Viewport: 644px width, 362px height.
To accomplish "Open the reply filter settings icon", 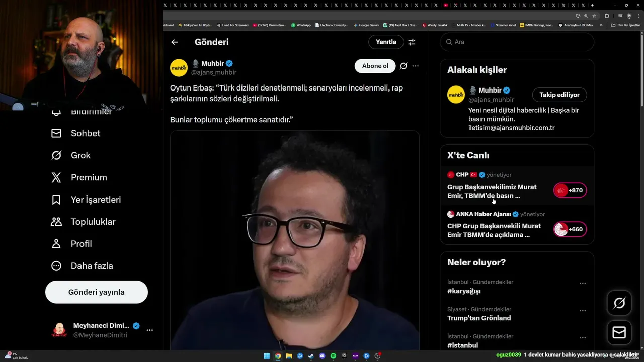I will [412, 42].
